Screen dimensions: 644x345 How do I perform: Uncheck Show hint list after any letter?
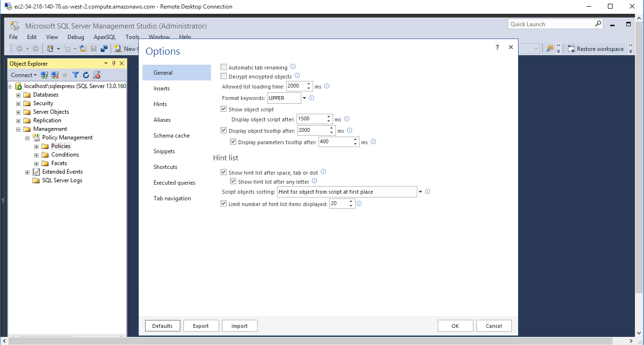[233, 181]
